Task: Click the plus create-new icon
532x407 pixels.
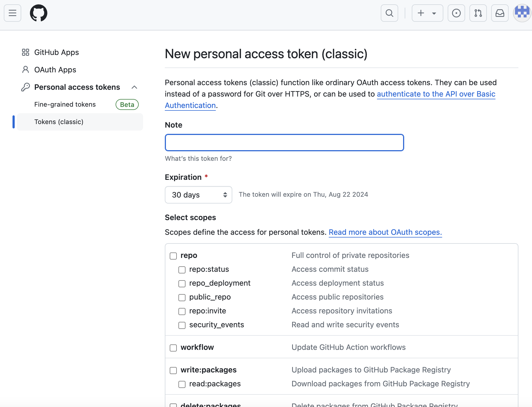Action: pos(421,13)
